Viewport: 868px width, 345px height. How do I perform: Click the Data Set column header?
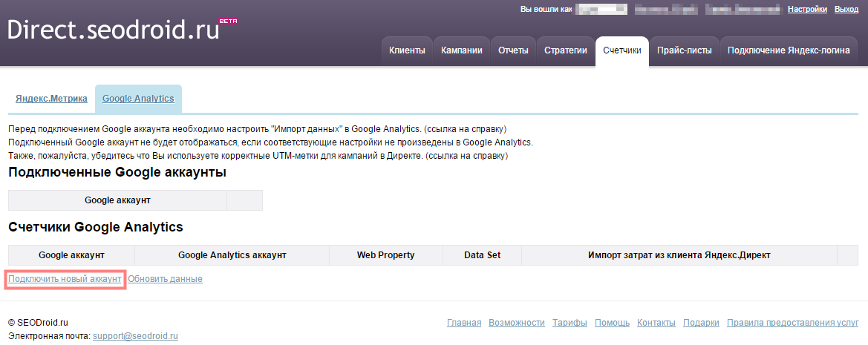(x=482, y=255)
